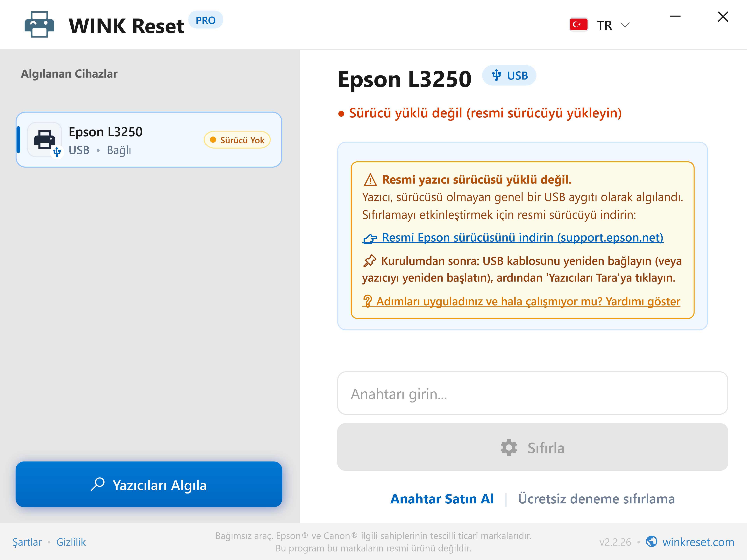Click Ücretsiz deneme sıfırlama link

(596, 499)
